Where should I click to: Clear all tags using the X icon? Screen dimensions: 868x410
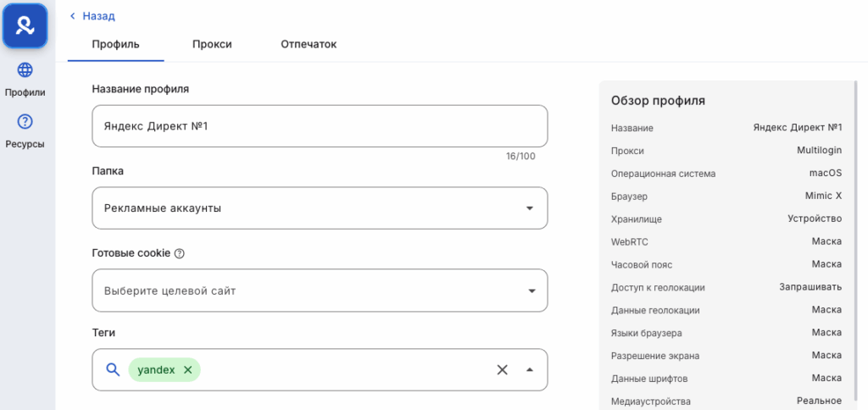click(502, 369)
